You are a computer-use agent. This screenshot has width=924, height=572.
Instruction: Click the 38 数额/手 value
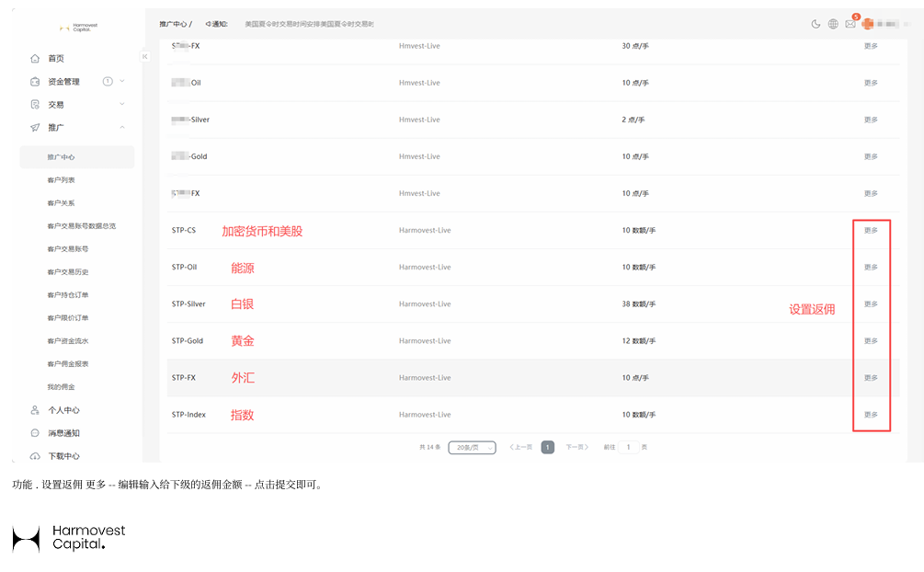[x=639, y=304]
